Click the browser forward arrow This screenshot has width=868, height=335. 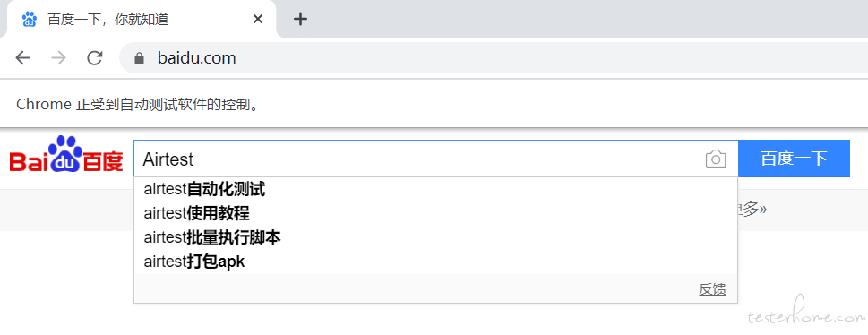pos(58,57)
